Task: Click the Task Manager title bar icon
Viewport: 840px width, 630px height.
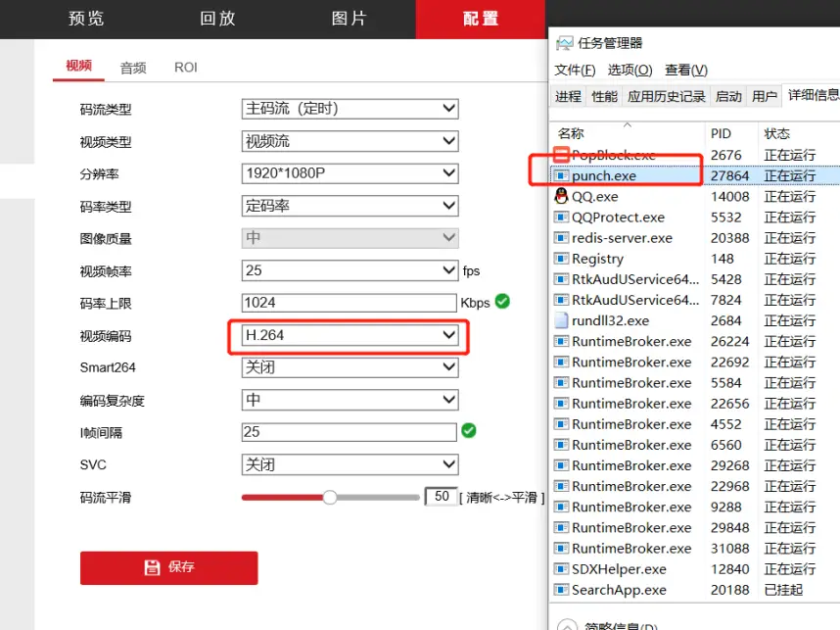Action: point(565,43)
